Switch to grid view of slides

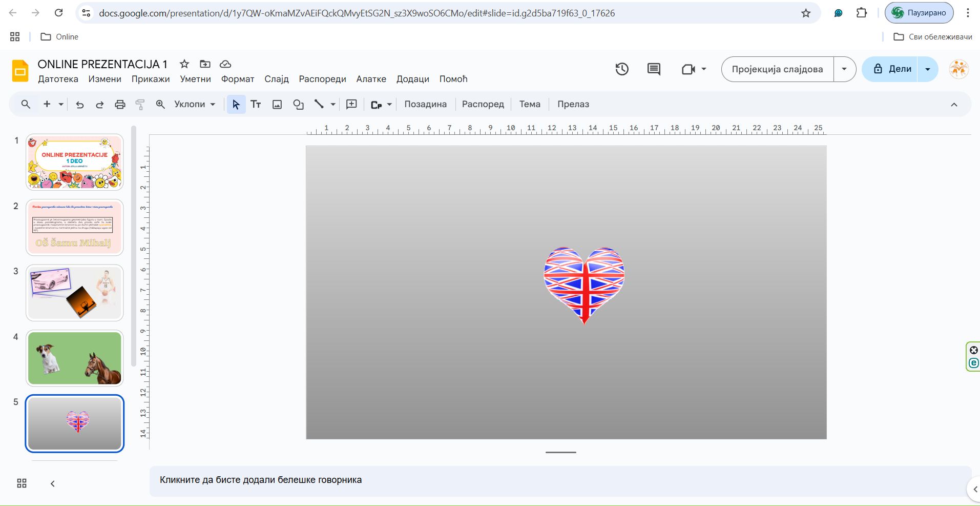pos(22,483)
